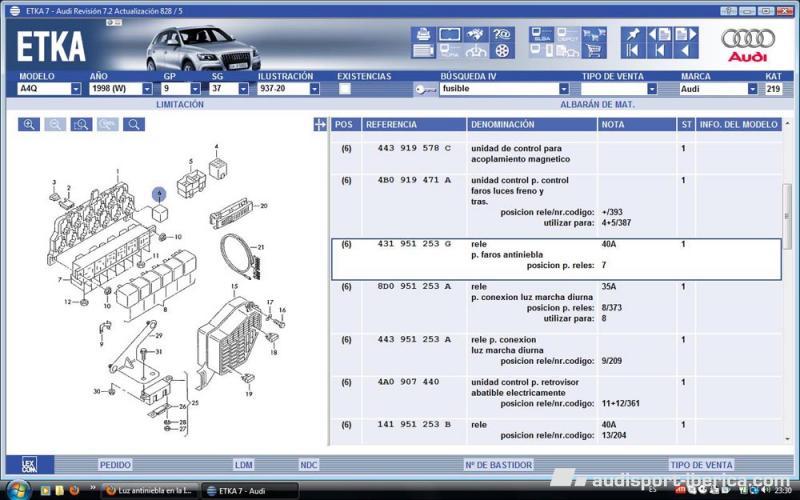This screenshot has height=500, width=800.
Task: Expand the BÚSQUEDA IV dropdown
Action: click(x=564, y=89)
